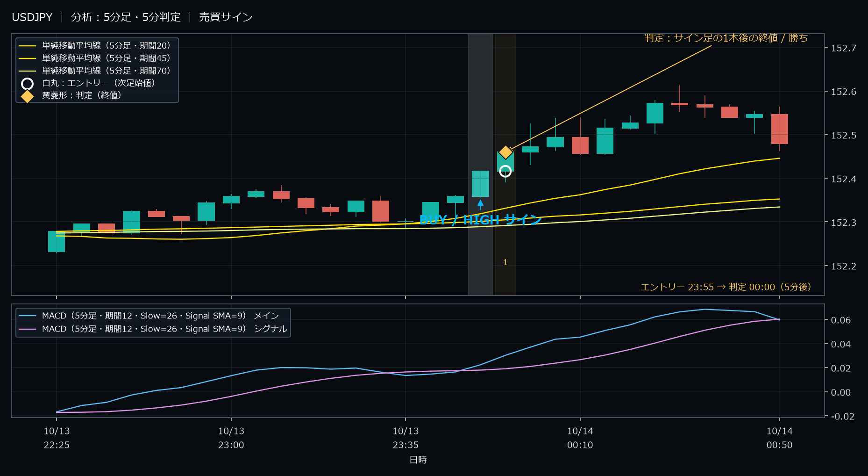Click the 売買サイン title text
The width and height of the screenshot is (868, 476).
pyautogui.click(x=226, y=17)
